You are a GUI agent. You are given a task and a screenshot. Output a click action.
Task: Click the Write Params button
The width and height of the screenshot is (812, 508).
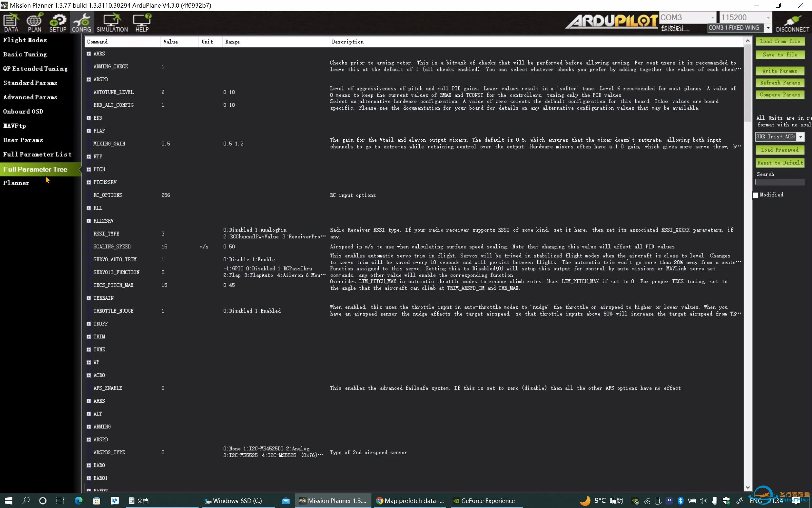pos(780,71)
